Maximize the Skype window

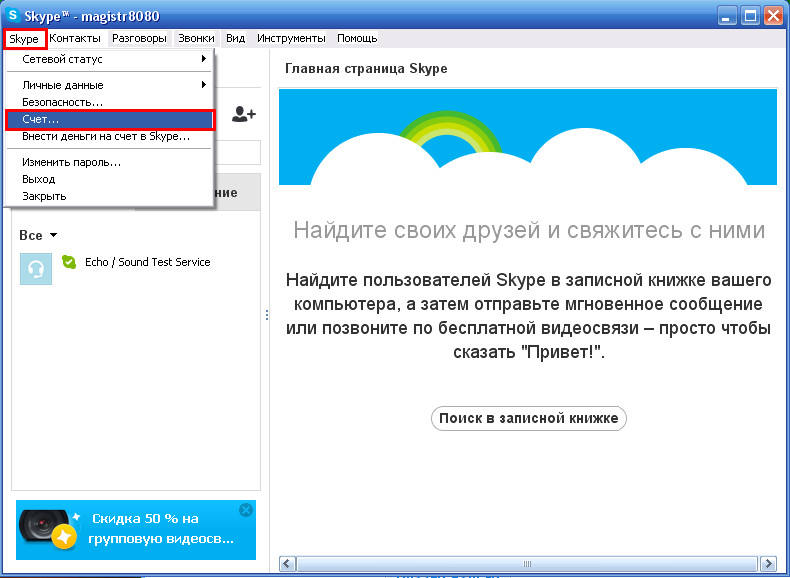tap(751, 16)
